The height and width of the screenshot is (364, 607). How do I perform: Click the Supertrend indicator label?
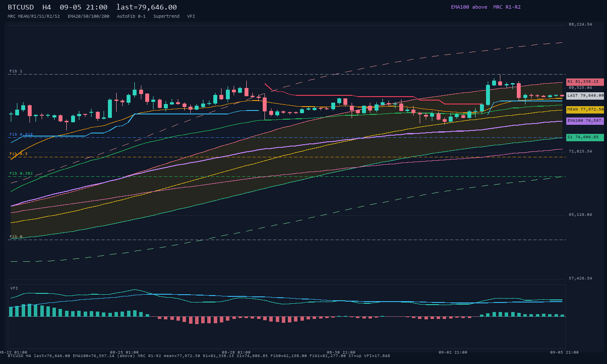click(166, 16)
